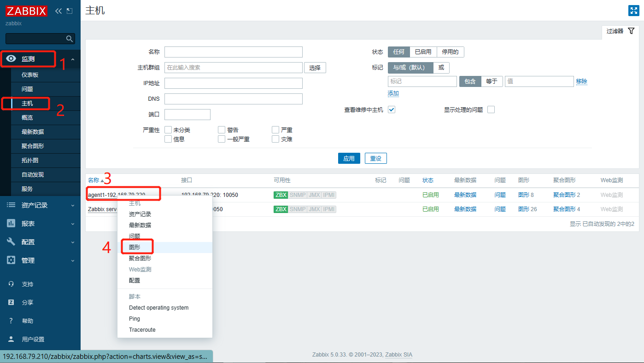Open 图形 8 link for agent1

pyautogui.click(x=526, y=195)
